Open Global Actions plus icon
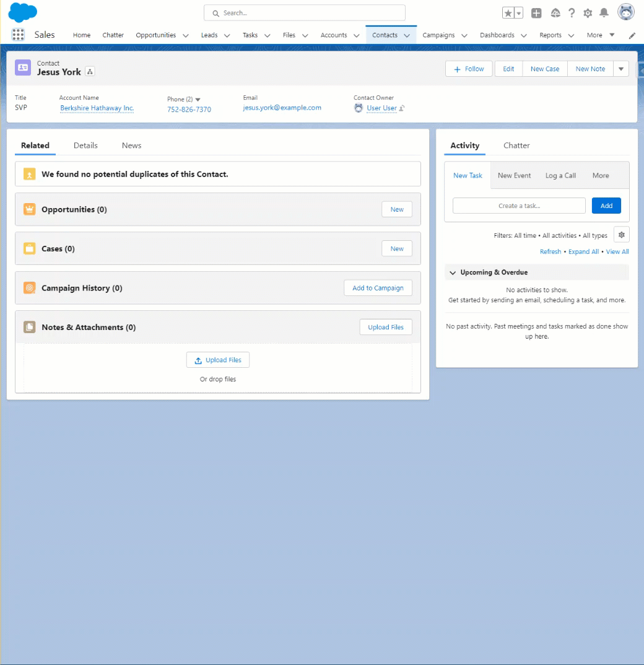The height and width of the screenshot is (665, 644). coord(536,13)
